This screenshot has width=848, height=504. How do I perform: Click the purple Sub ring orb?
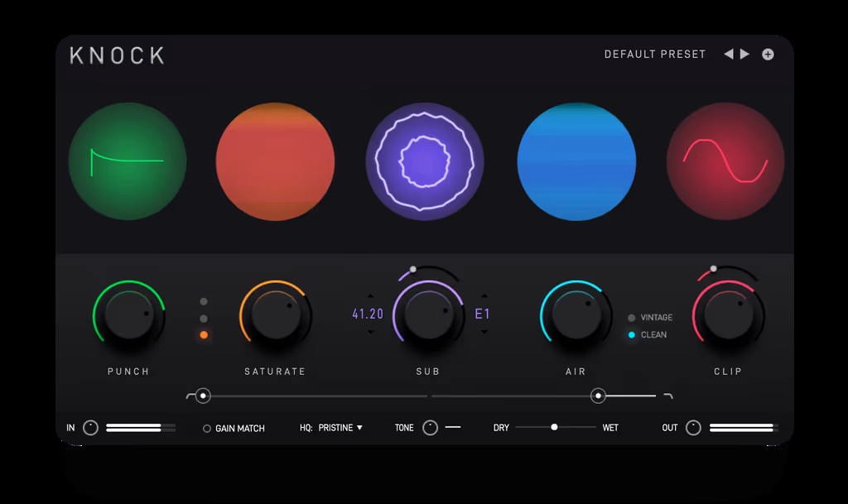(425, 161)
